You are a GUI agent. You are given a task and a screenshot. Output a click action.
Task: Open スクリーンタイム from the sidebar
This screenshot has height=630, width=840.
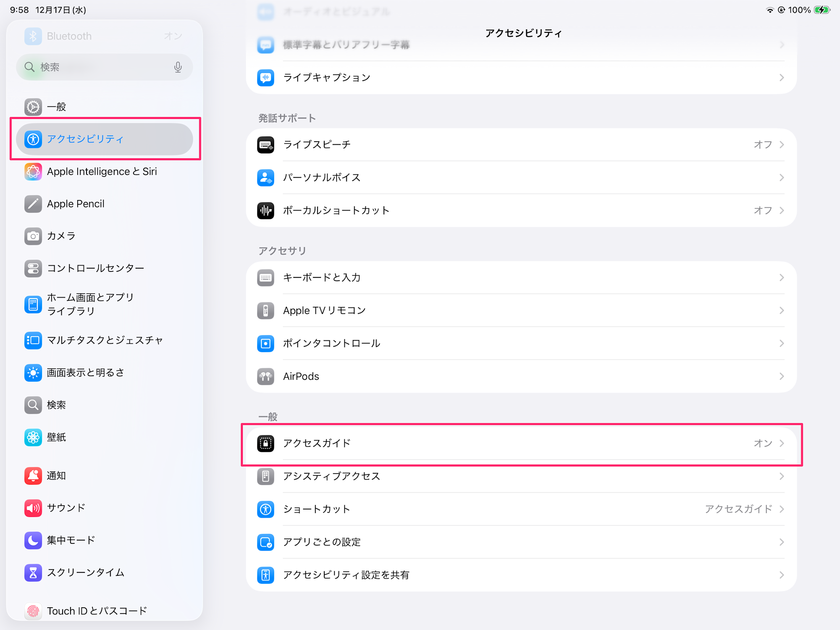tap(85, 572)
